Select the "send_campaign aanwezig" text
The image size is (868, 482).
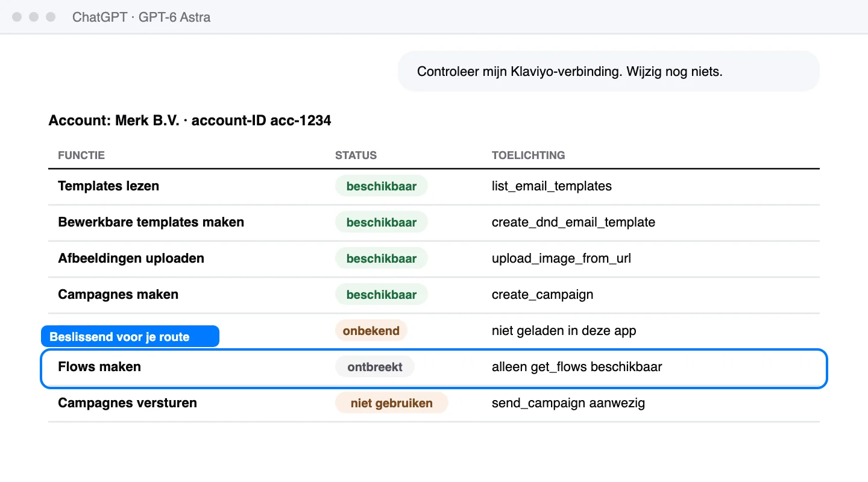click(568, 403)
